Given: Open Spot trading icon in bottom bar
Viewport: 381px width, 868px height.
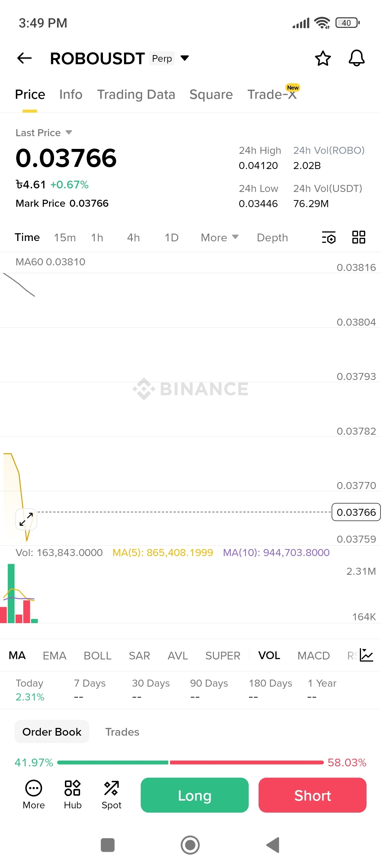Looking at the screenshot, I should [111, 795].
